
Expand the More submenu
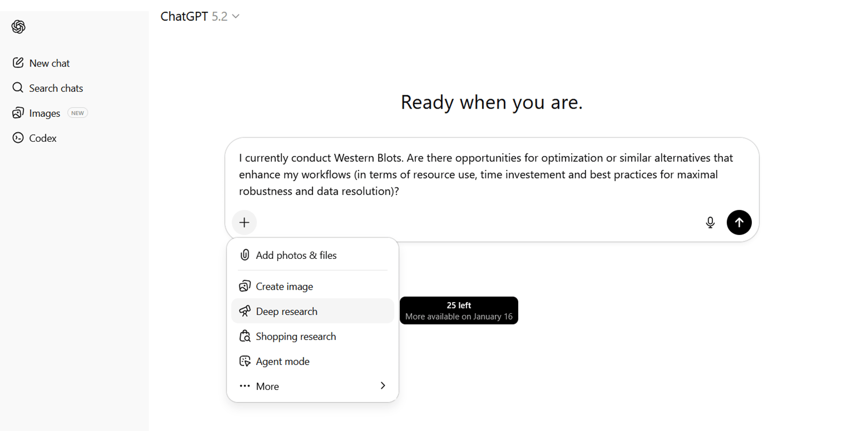click(267, 386)
